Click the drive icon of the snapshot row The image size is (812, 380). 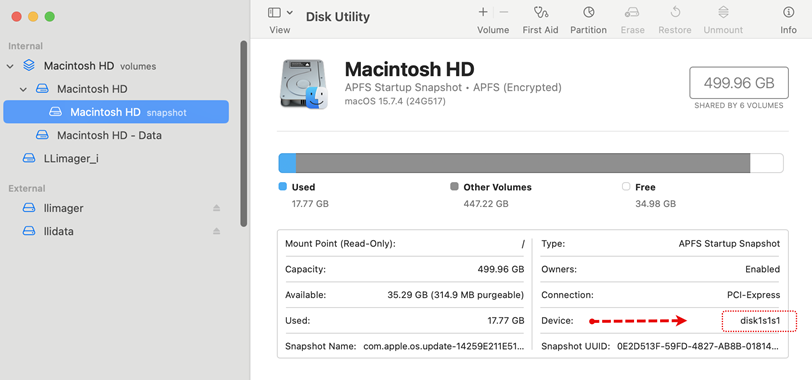55,112
